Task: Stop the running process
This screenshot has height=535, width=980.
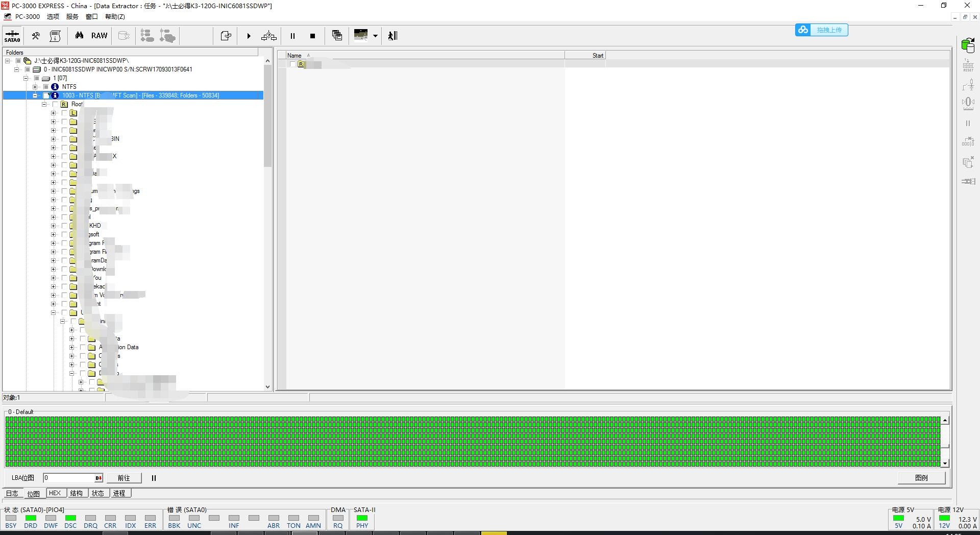Action: [312, 36]
